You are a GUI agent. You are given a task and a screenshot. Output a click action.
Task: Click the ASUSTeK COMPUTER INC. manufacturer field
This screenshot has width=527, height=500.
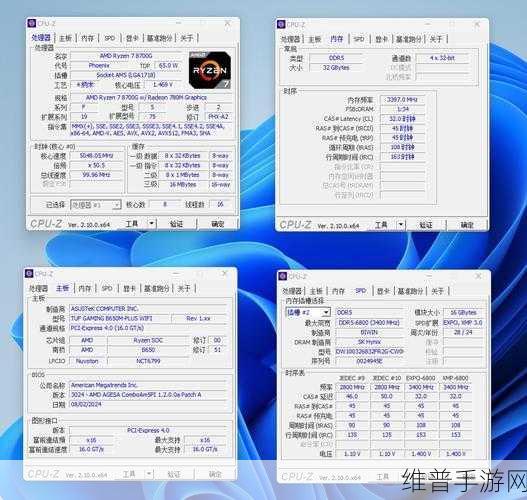(148, 308)
